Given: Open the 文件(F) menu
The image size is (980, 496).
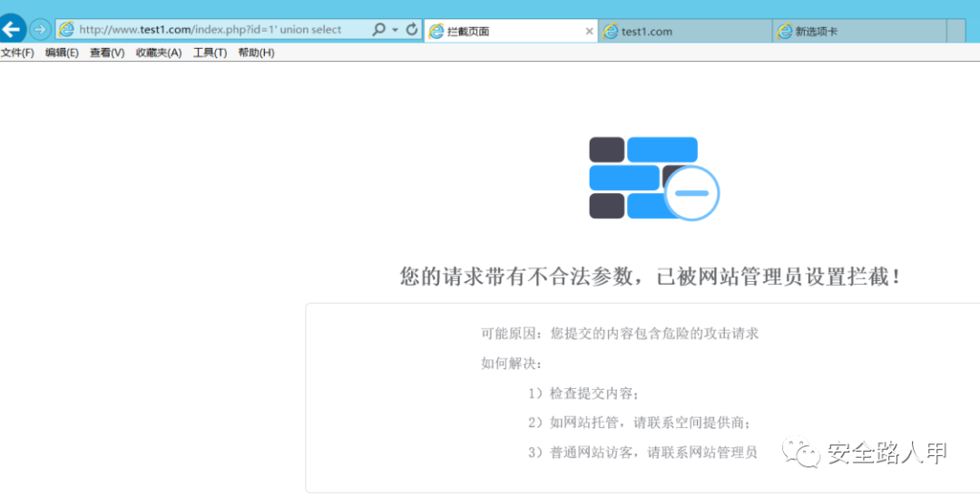Looking at the screenshot, I should click(x=17, y=53).
